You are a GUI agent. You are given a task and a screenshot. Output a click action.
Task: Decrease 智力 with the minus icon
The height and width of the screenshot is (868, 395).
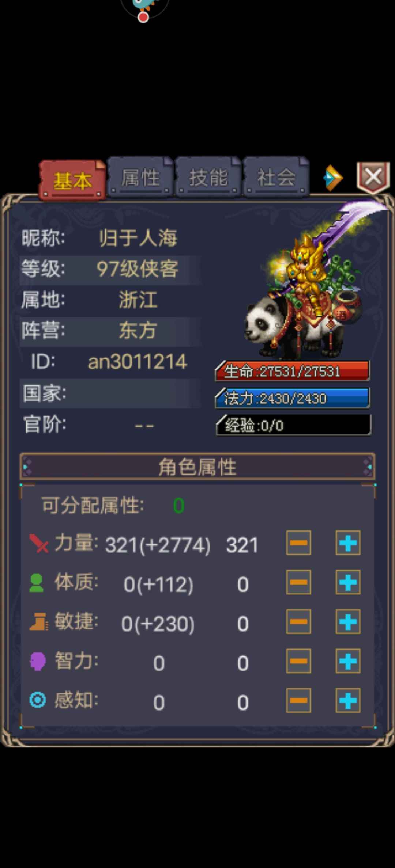(x=299, y=661)
